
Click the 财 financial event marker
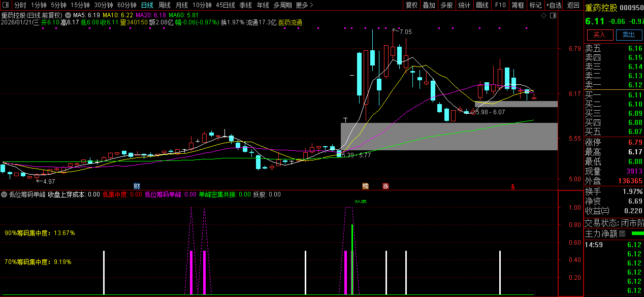tap(136, 186)
